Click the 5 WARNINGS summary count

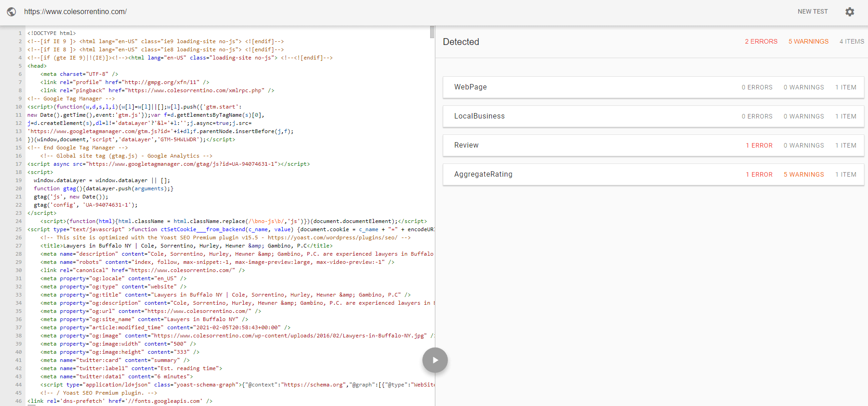point(808,41)
